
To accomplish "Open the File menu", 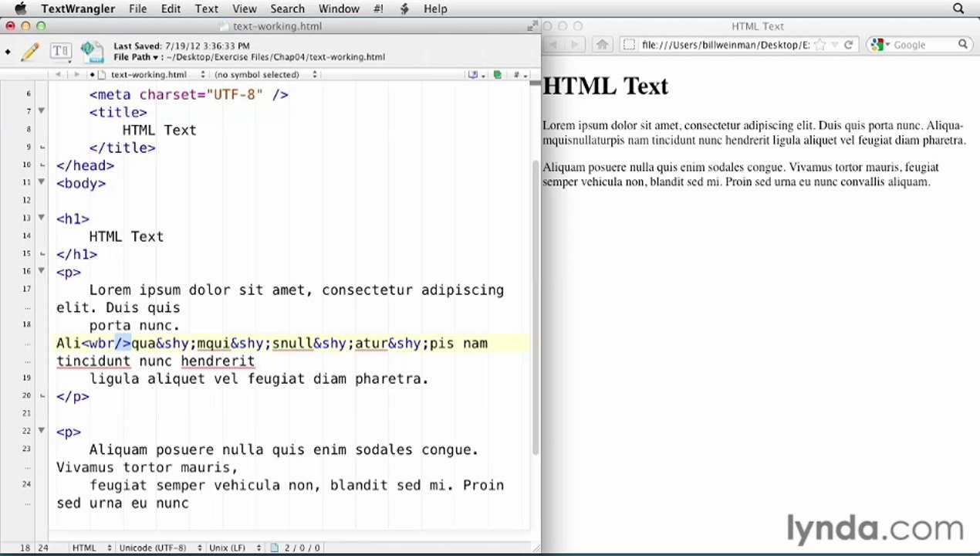I will 138,8.
